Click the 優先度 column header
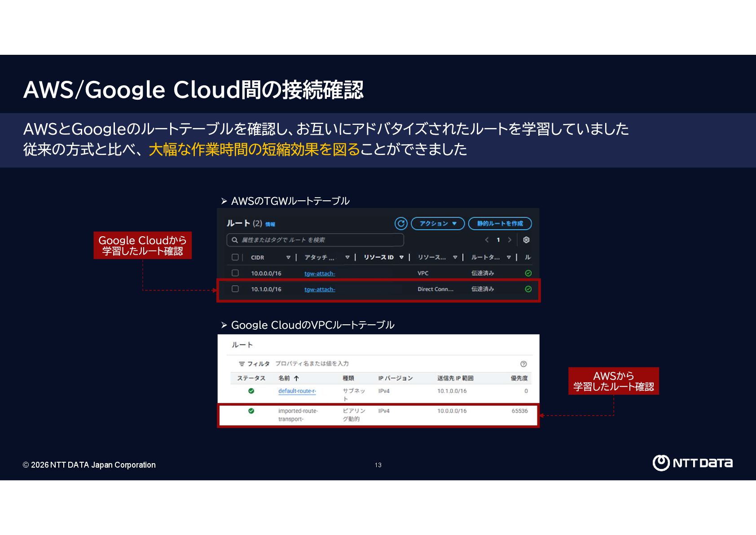The width and height of the screenshot is (756, 535). pos(519,378)
